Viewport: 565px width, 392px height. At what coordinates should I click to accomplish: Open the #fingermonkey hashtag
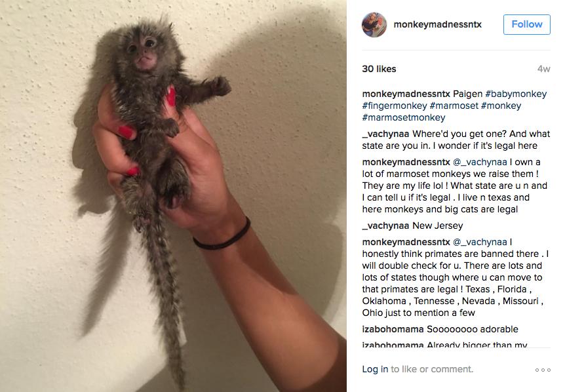pyautogui.click(x=395, y=106)
